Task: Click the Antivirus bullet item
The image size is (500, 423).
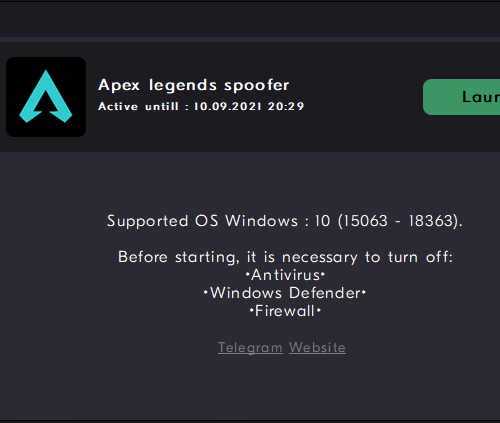Action: click(285, 275)
